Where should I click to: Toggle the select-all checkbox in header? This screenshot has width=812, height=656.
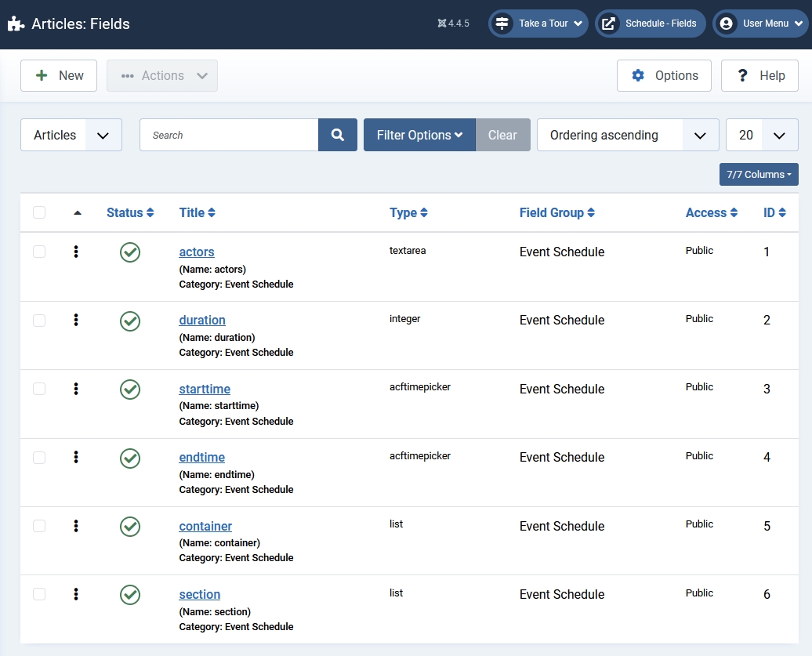[39, 212]
